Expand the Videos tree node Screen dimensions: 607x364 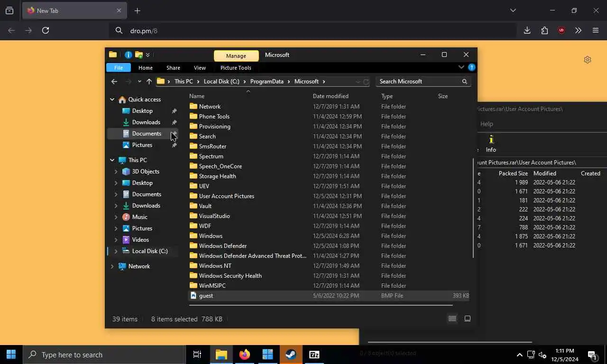tap(116, 240)
